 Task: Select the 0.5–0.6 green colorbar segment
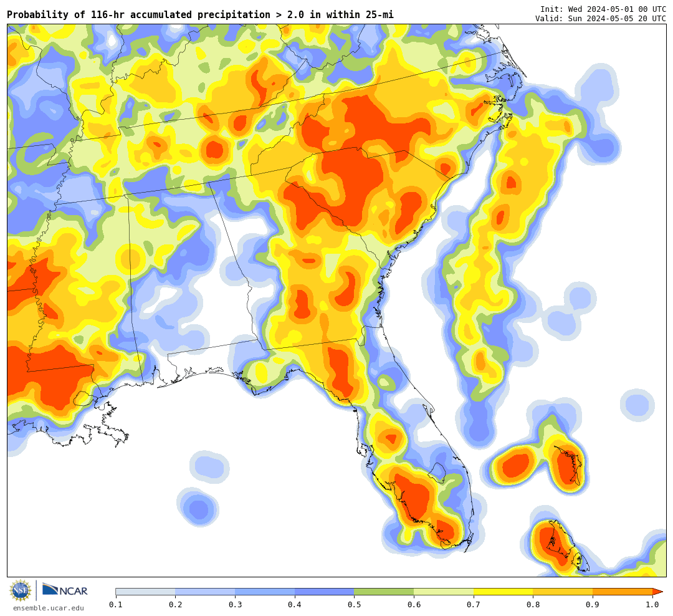tap(384, 592)
